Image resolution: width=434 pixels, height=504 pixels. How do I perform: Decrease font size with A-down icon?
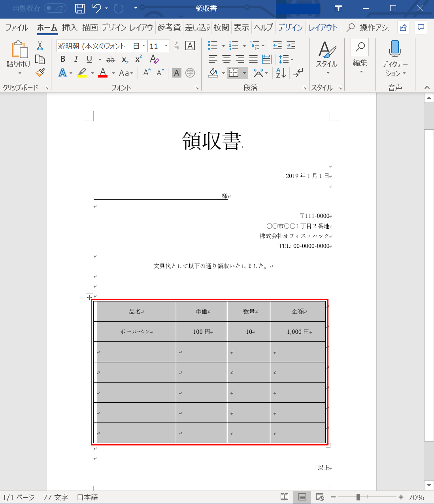(160, 72)
